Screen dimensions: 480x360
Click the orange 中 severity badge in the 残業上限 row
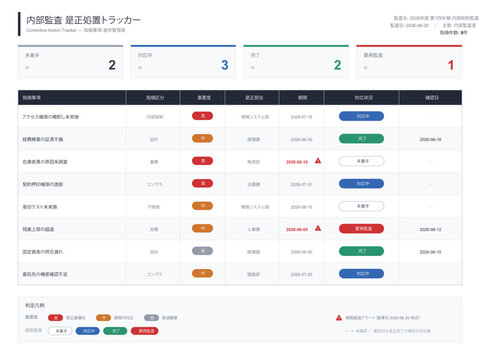[x=202, y=228]
